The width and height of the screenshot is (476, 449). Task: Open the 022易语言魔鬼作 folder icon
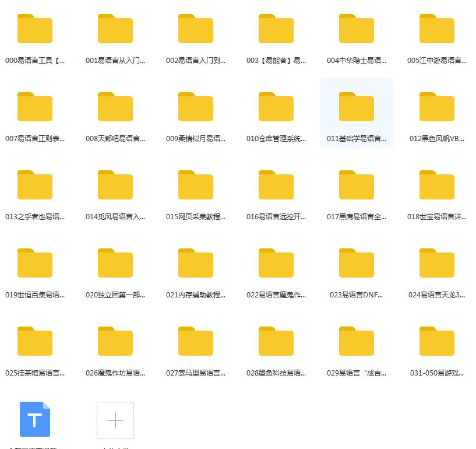click(x=276, y=263)
